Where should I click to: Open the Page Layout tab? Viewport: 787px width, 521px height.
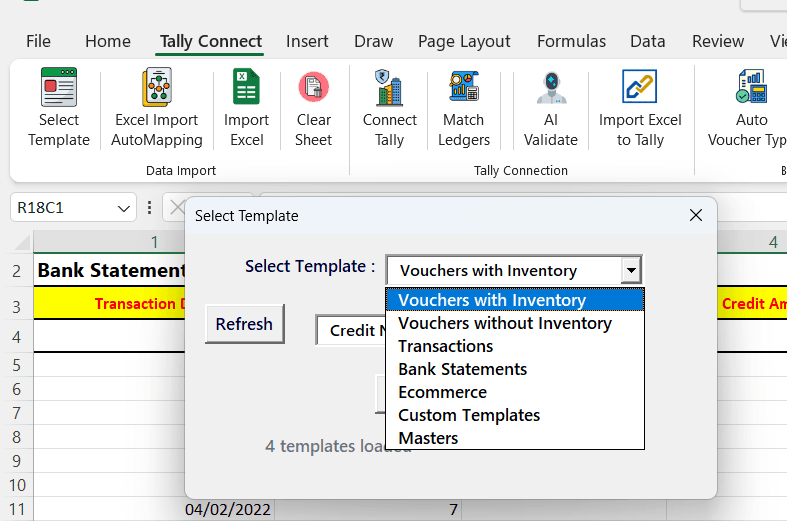coord(464,41)
